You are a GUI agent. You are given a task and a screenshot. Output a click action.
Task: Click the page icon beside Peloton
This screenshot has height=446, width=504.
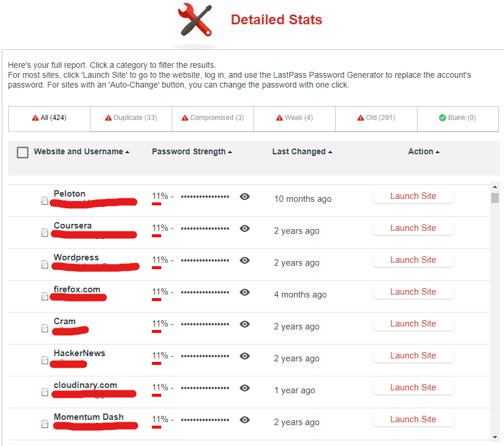tap(45, 201)
